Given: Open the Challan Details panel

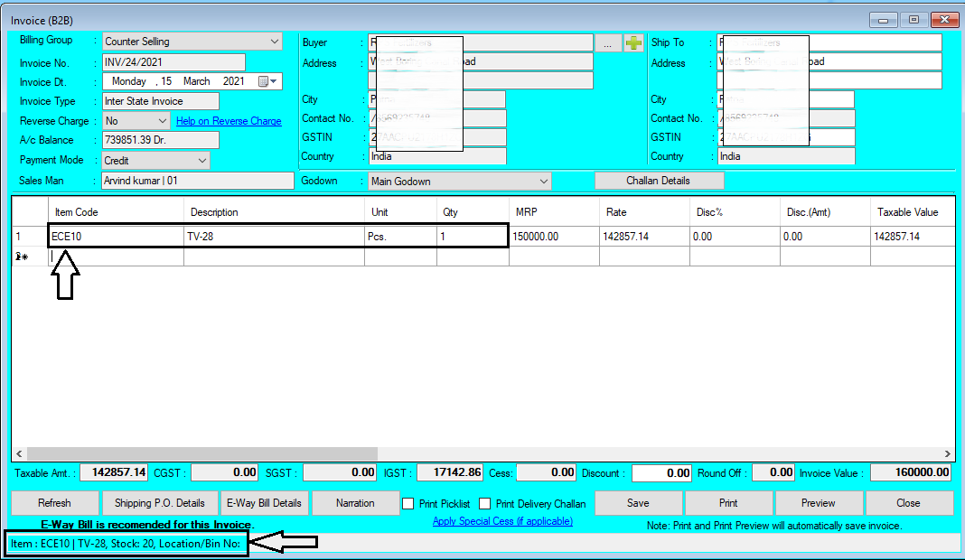Looking at the screenshot, I should pyautogui.click(x=659, y=181).
